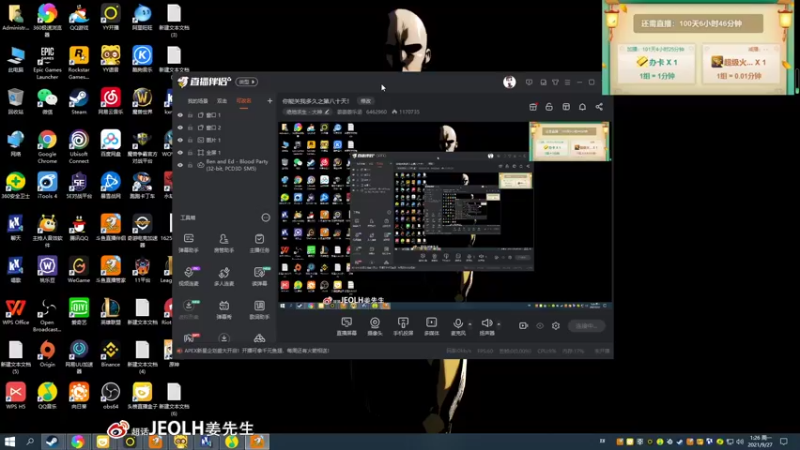
Task: Open 弹幕秀 danmaku show tool
Action: pos(224,309)
